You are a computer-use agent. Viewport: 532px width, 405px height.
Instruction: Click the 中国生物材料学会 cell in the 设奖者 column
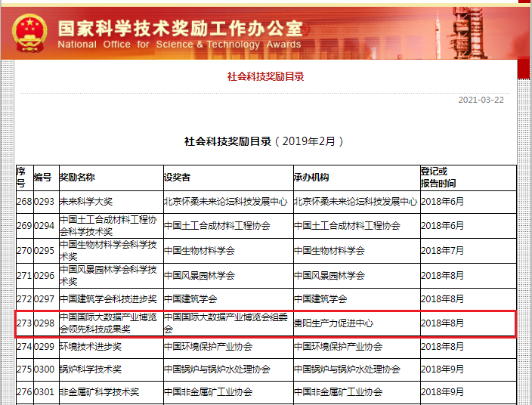199,250
